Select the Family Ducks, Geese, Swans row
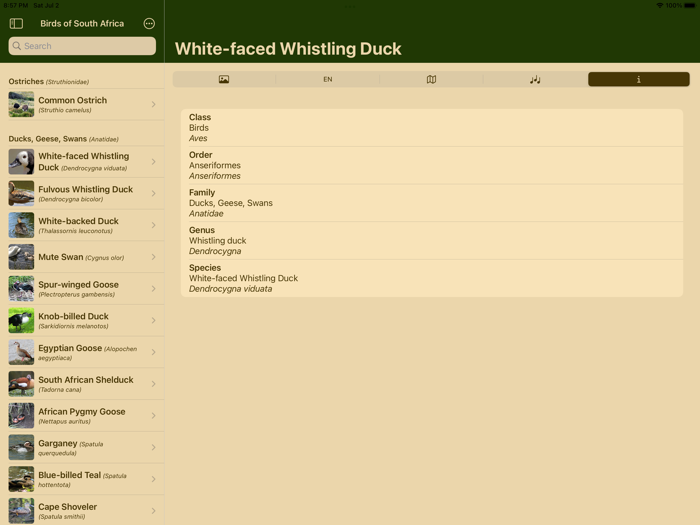This screenshot has height=525, width=700. coord(432,203)
